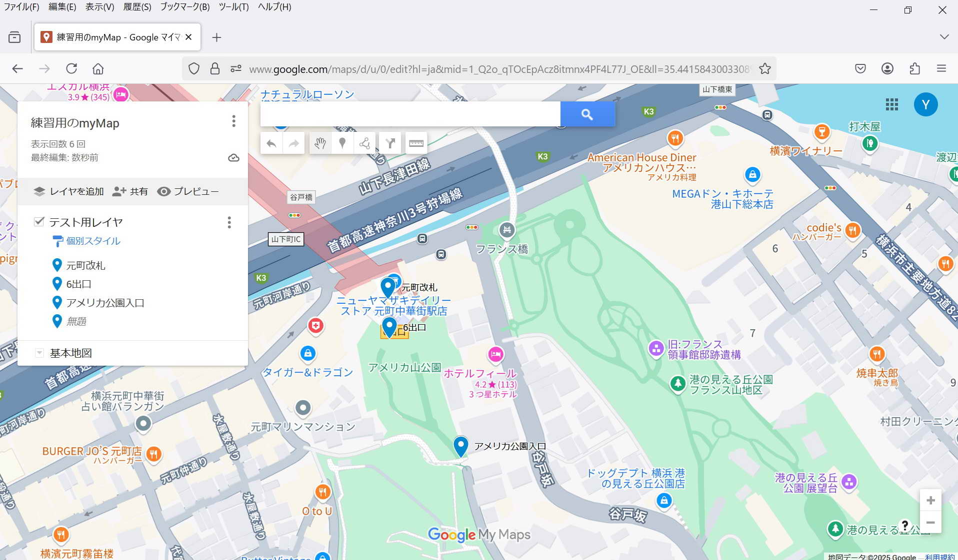Viewport: 958px width, 560px height.
Task: Open map options three-dot menu
Action: (233, 121)
